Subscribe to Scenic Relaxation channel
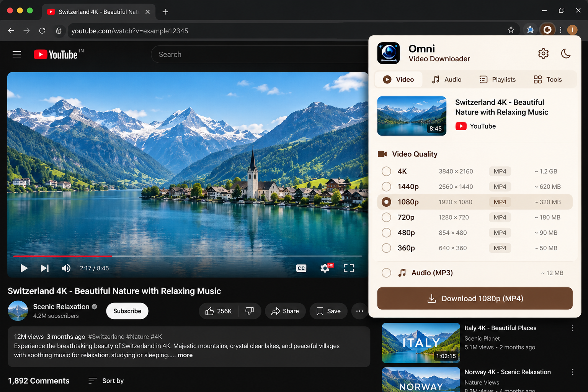 tap(127, 311)
